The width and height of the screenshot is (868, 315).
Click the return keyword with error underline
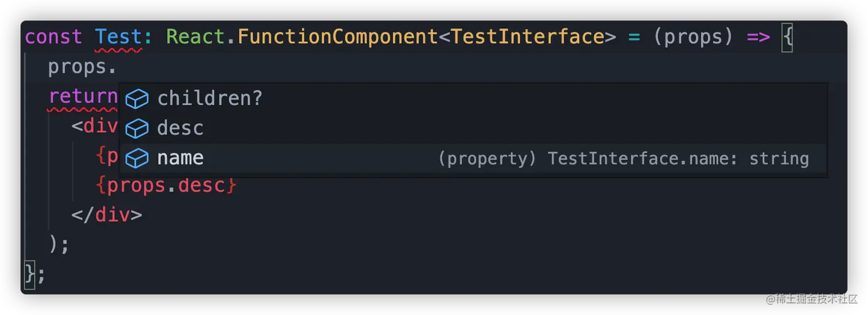[83, 97]
